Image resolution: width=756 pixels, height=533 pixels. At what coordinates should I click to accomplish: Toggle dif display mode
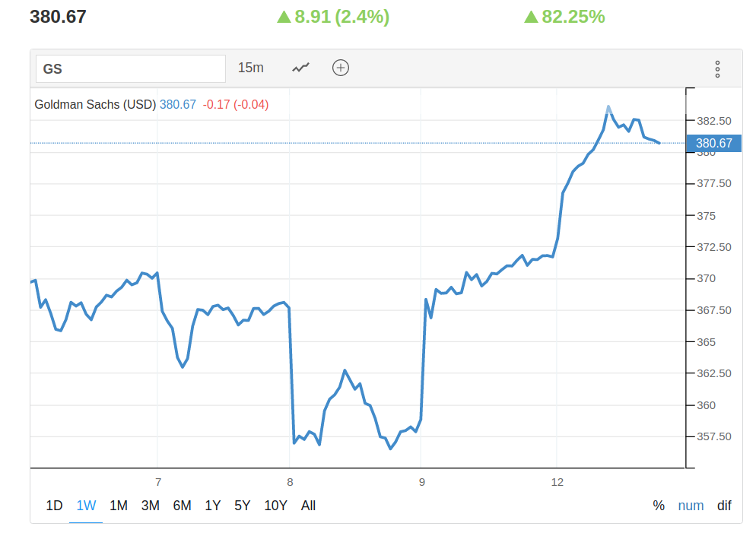tap(724, 506)
